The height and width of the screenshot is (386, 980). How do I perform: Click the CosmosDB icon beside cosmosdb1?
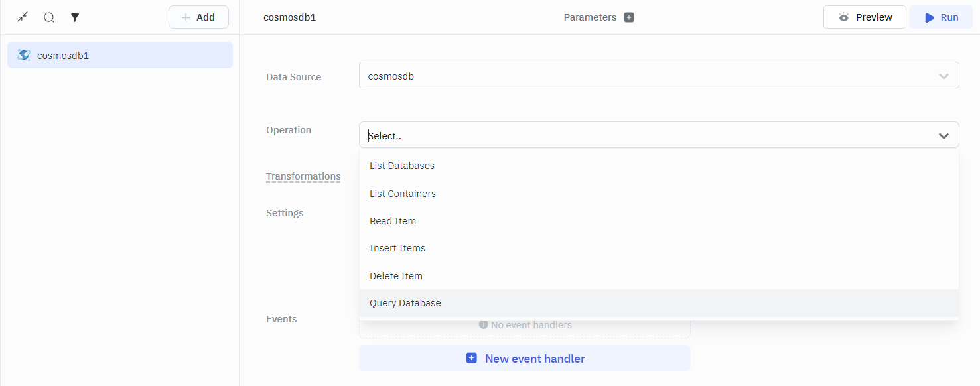[x=24, y=55]
